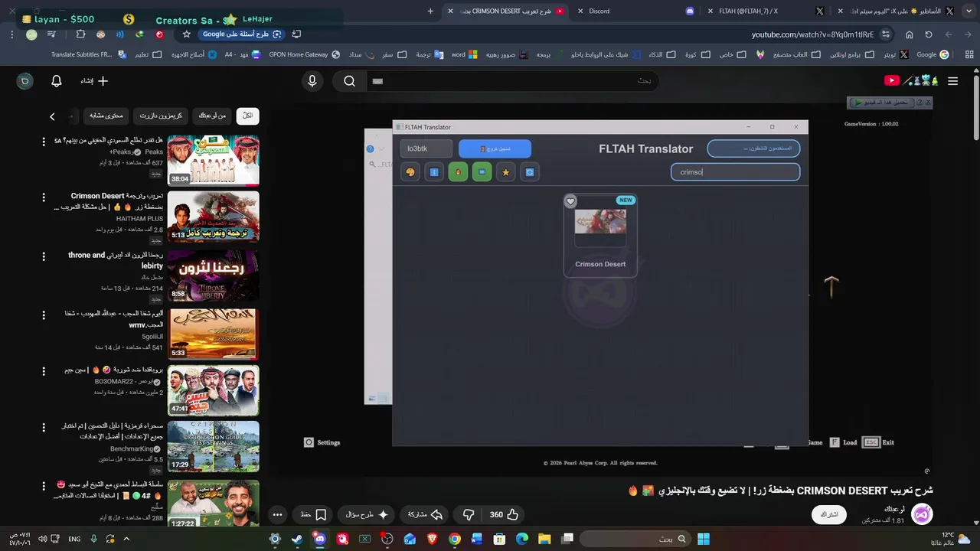Save the video with the bookmark button
Image resolution: width=980 pixels, height=551 pixels.
pos(314,514)
